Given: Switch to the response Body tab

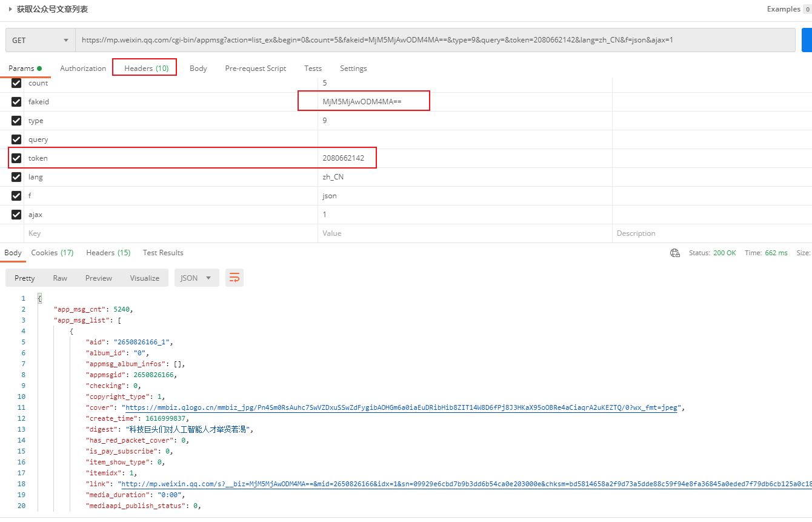Looking at the screenshot, I should (13, 253).
